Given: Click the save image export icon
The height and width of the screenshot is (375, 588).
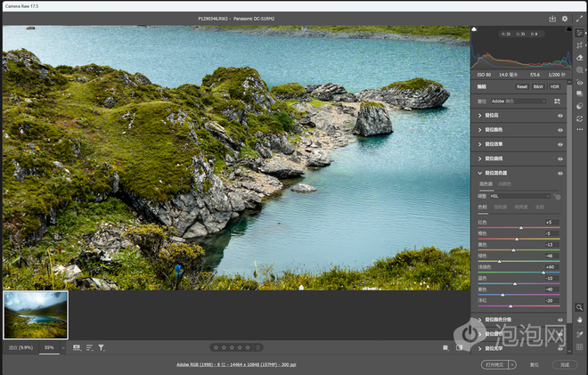Looking at the screenshot, I should click(x=552, y=18).
